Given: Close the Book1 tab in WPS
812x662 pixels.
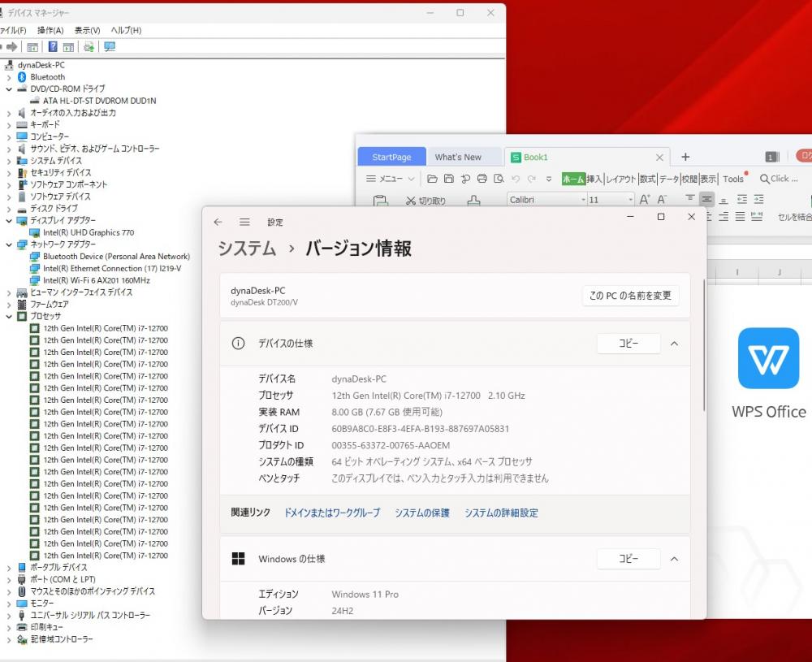Looking at the screenshot, I should pyautogui.click(x=659, y=157).
